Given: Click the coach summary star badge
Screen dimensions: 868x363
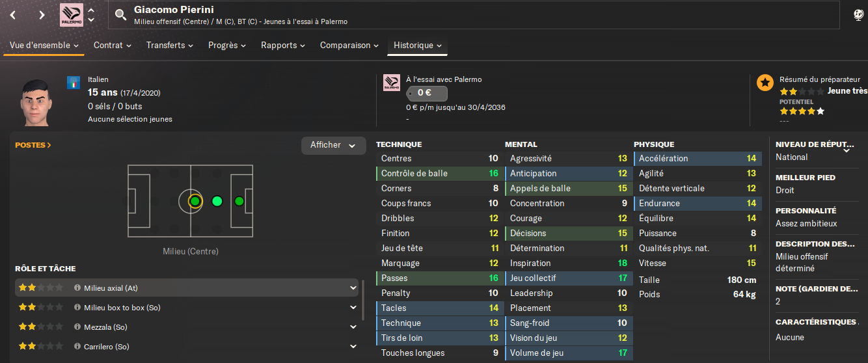Looking at the screenshot, I should (765, 83).
